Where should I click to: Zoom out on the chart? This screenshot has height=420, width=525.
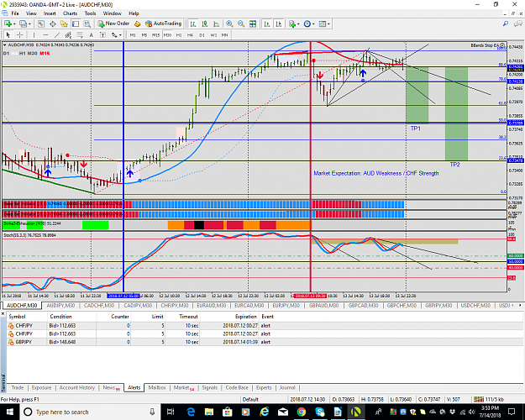coord(241,24)
